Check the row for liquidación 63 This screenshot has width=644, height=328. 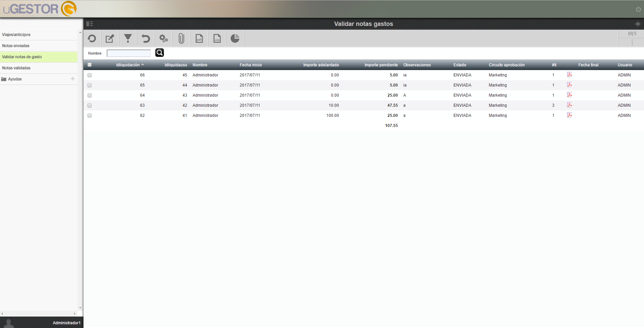(90, 105)
